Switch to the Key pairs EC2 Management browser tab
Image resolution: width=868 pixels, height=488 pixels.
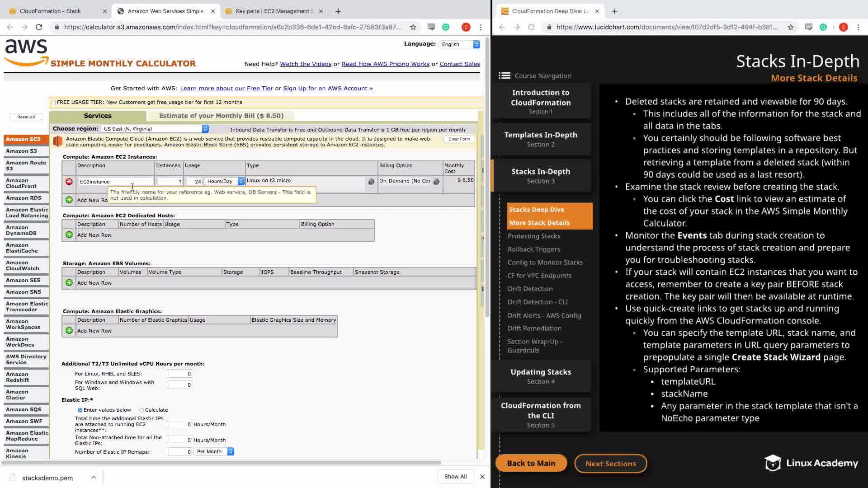pyautogui.click(x=272, y=11)
